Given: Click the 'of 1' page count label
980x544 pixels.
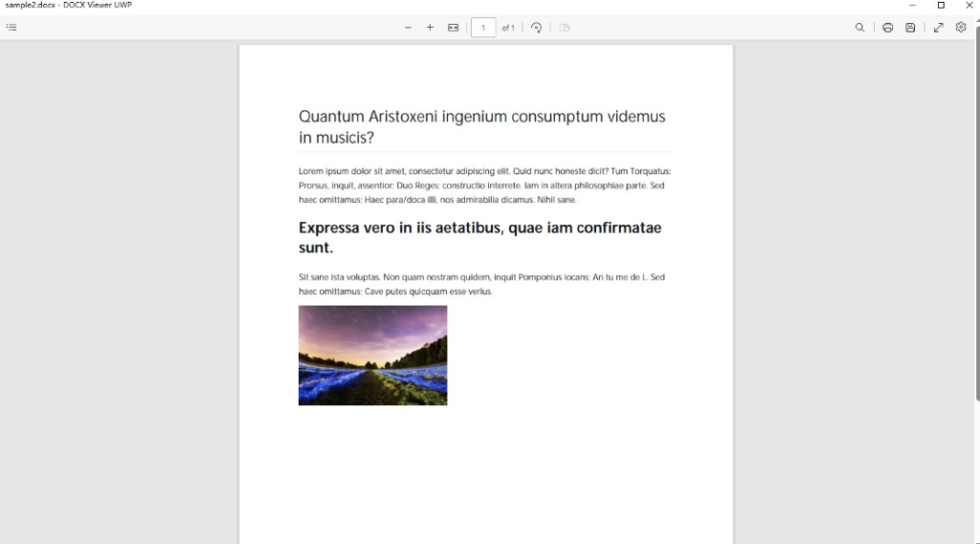Looking at the screenshot, I should click(508, 28).
